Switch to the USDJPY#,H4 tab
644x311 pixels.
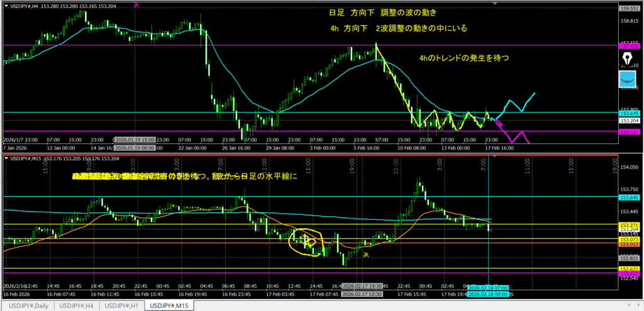pos(77,305)
